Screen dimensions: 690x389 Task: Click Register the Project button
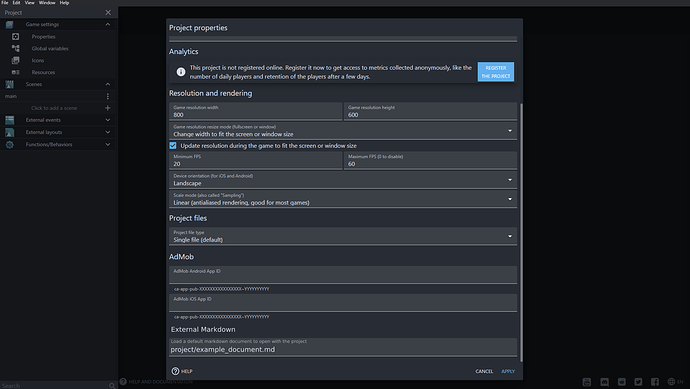coord(496,72)
